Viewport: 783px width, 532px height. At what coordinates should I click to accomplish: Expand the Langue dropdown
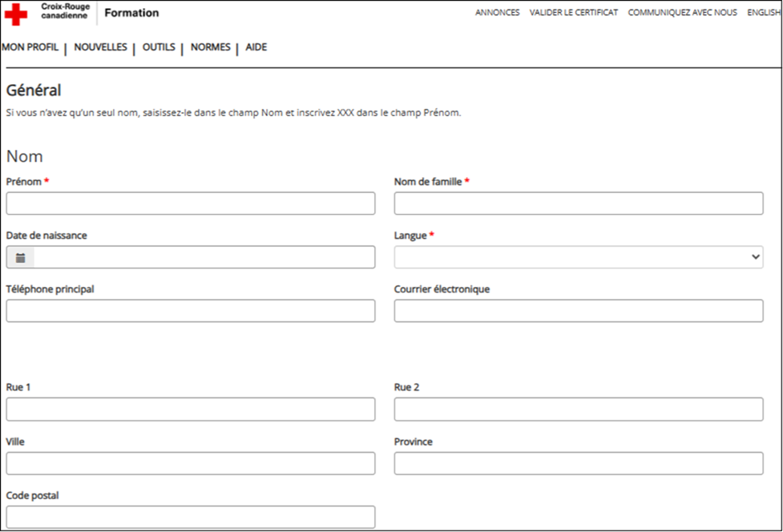click(x=578, y=257)
